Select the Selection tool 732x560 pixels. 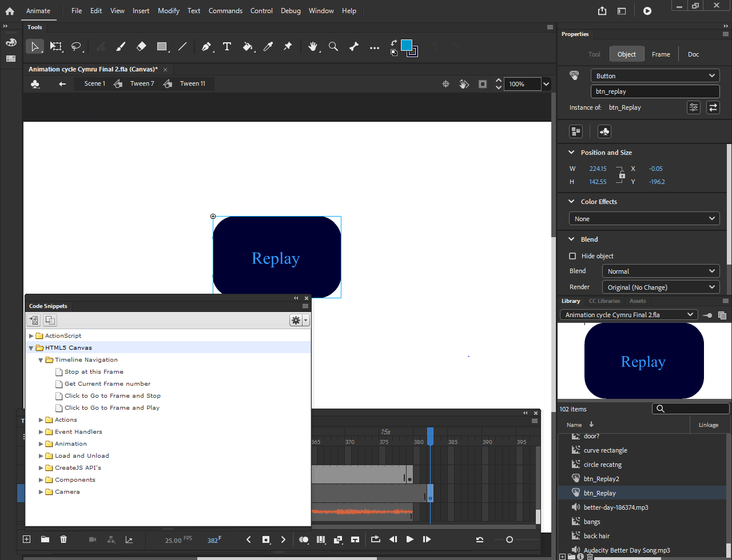[x=35, y=46]
